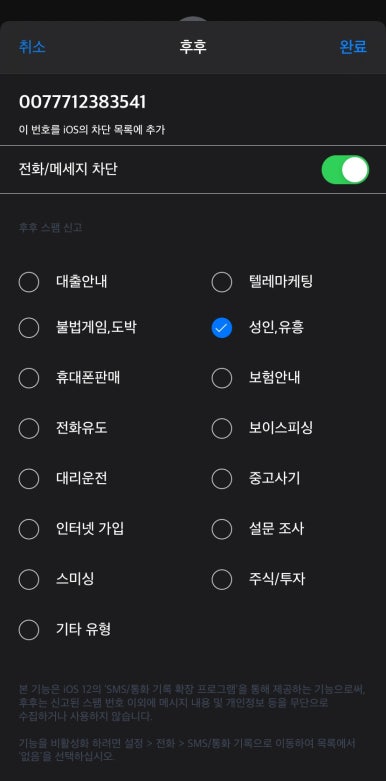Uncheck the selected 성인,유흥 option

pos(222,328)
